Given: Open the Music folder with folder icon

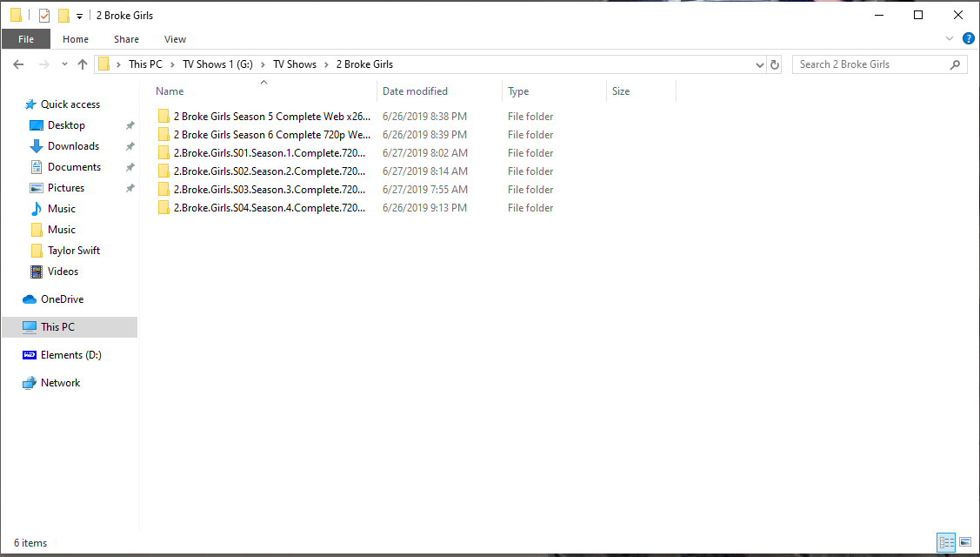Looking at the screenshot, I should [x=61, y=230].
